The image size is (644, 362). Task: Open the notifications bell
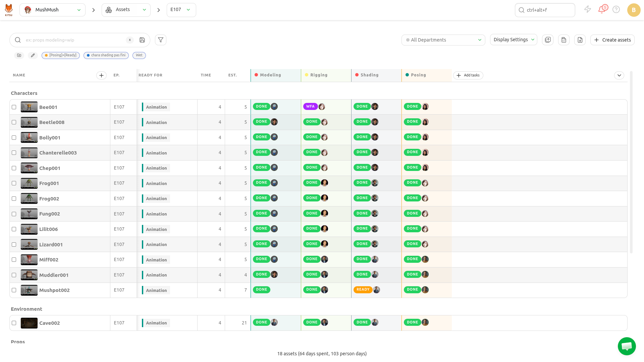602,9
